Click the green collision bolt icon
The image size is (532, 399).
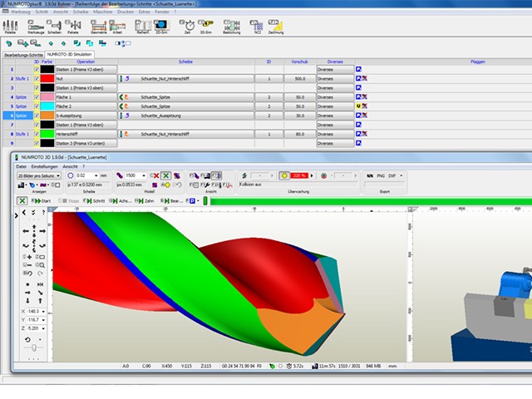[x=244, y=175]
